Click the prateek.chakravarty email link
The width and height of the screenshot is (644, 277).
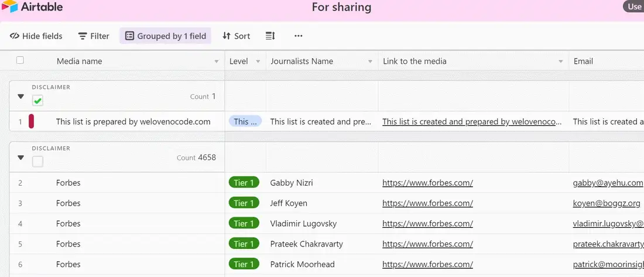pos(608,244)
